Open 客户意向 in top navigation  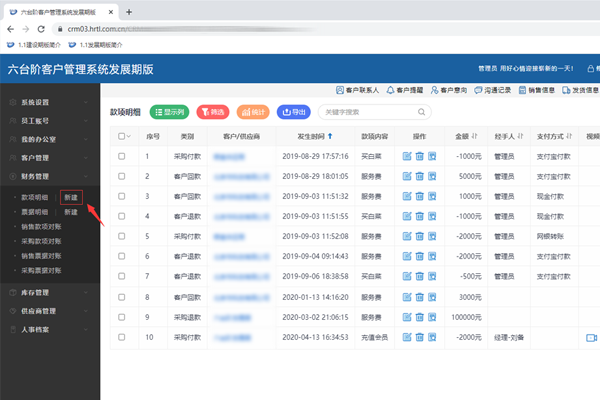pyautogui.click(x=449, y=90)
